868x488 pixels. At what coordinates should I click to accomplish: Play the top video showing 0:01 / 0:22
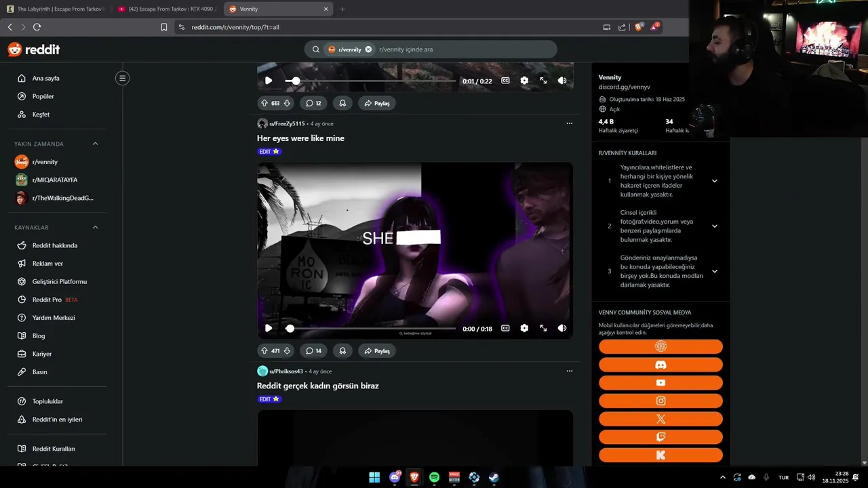pyautogui.click(x=269, y=81)
